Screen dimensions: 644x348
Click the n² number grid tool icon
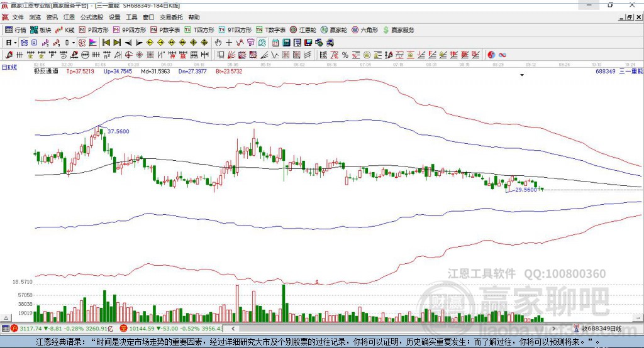point(107,55)
